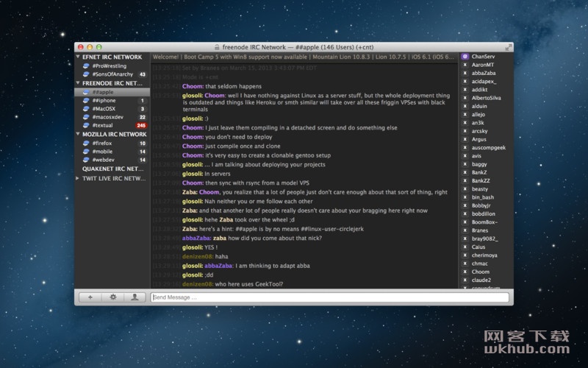Click the chat bubble icon beside #SonsOfAnarchy

(x=86, y=74)
